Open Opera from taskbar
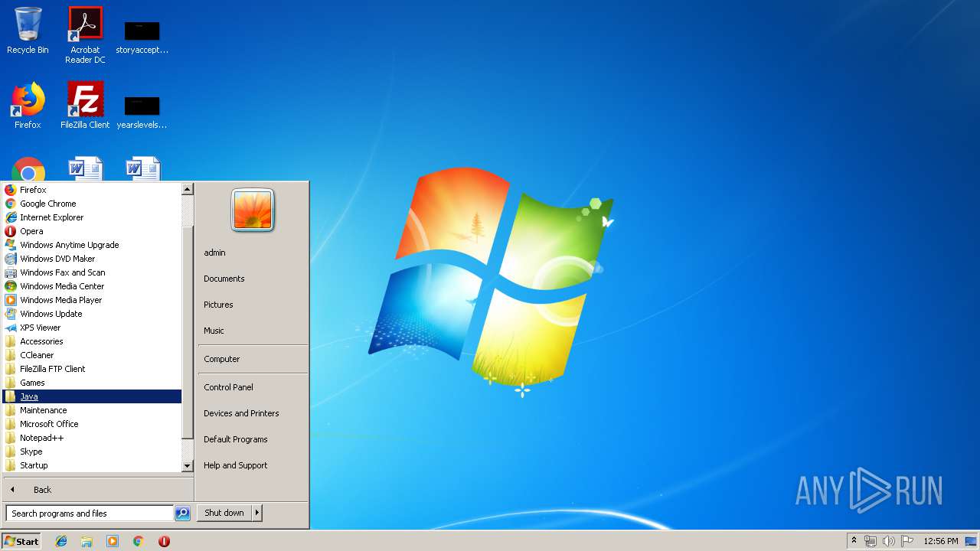The width and height of the screenshot is (980, 551). click(x=164, y=541)
